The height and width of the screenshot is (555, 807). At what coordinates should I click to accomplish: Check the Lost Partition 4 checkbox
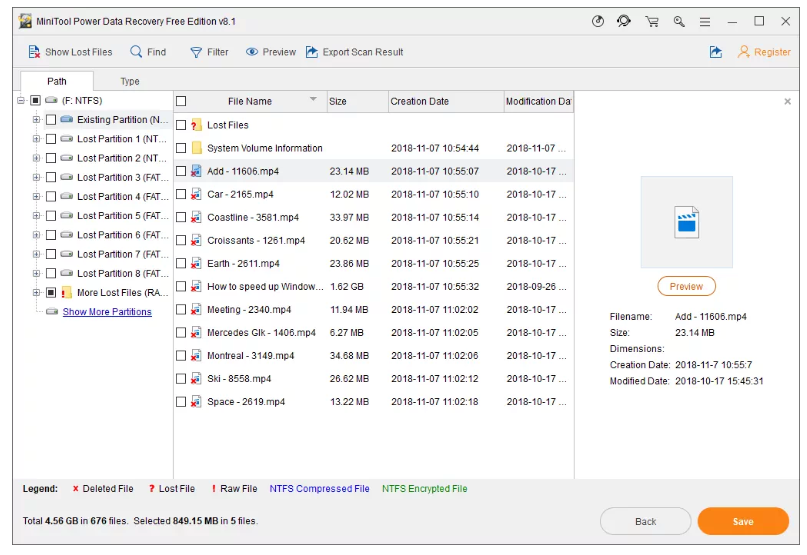(x=50, y=197)
